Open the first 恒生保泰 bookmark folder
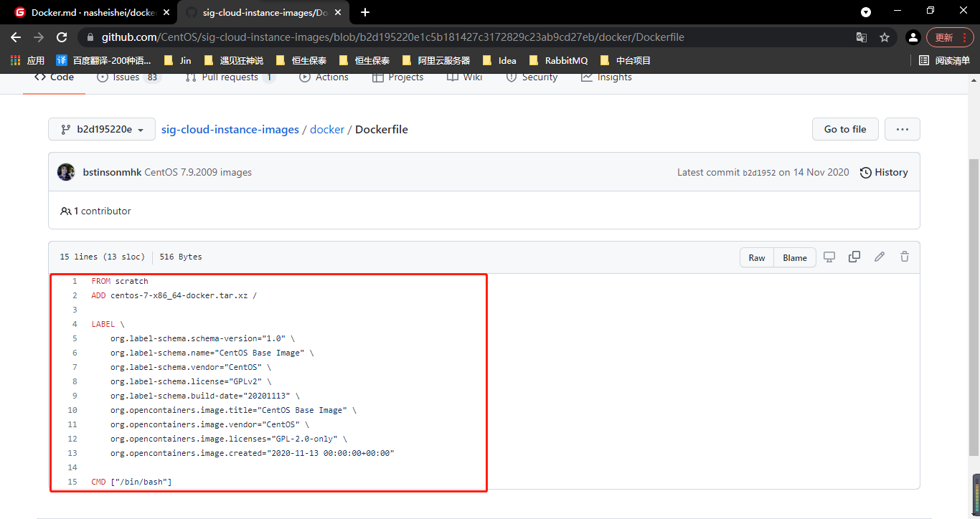 pos(301,61)
